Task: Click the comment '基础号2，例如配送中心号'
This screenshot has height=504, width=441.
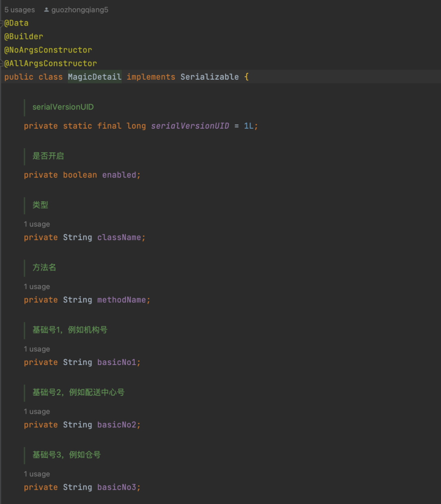Action: 78,392
